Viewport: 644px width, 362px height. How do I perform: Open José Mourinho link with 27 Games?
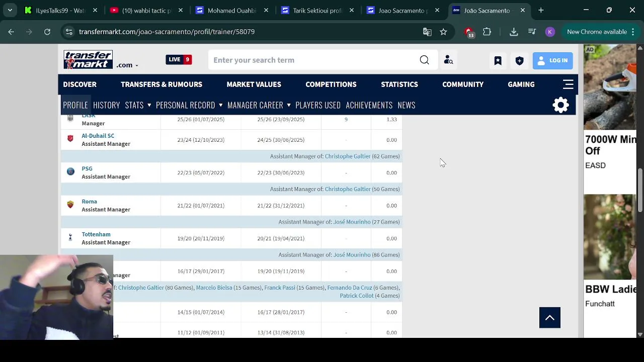[352, 222]
